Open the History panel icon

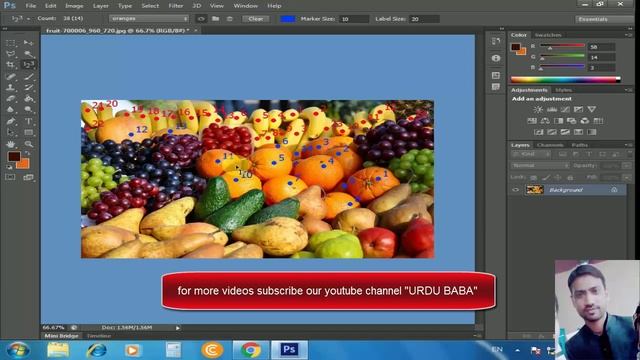pos(496,41)
